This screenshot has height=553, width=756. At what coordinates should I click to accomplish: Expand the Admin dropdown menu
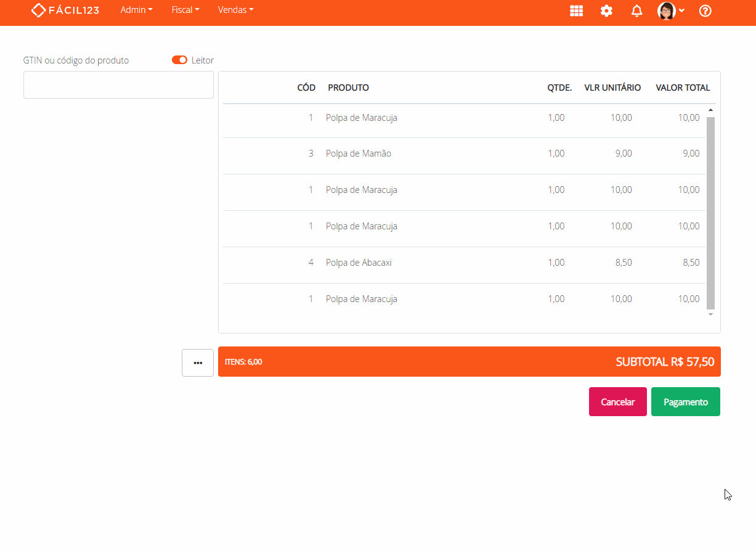coord(136,10)
